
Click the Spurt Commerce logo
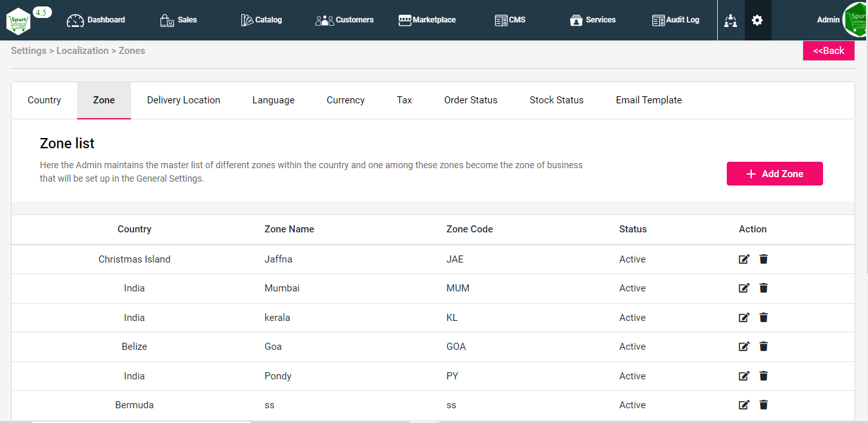(x=18, y=21)
